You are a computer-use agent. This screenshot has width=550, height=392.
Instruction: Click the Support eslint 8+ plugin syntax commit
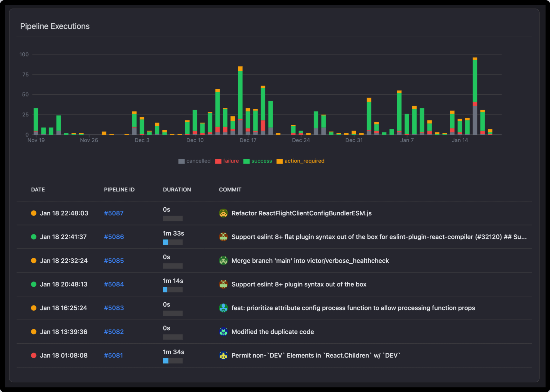pyautogui.click(x=299, y=284)
